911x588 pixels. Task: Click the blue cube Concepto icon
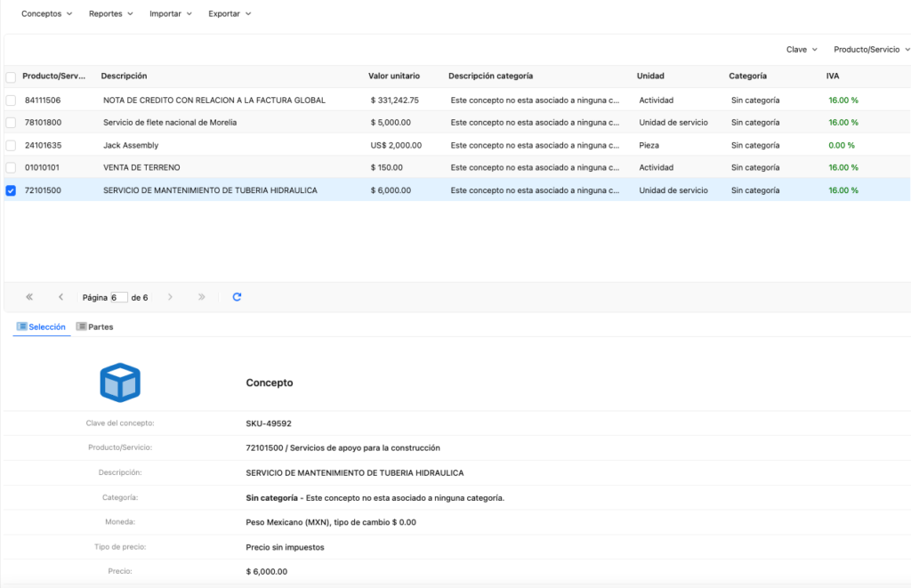[120, 383]
